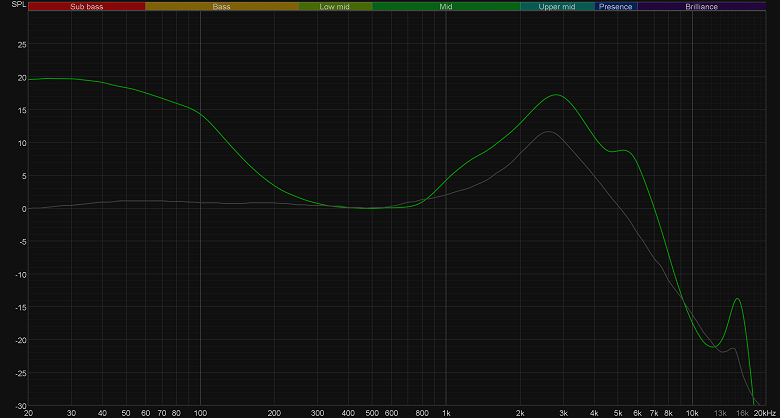Select the Sub bass frequency band
Screen dimensions: 780x418
87,6
